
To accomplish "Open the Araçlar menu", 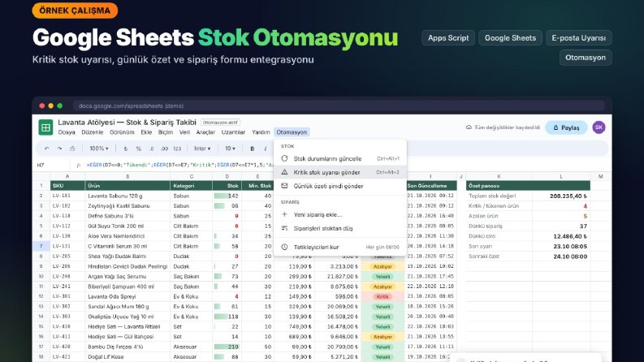I will [205, 132].
